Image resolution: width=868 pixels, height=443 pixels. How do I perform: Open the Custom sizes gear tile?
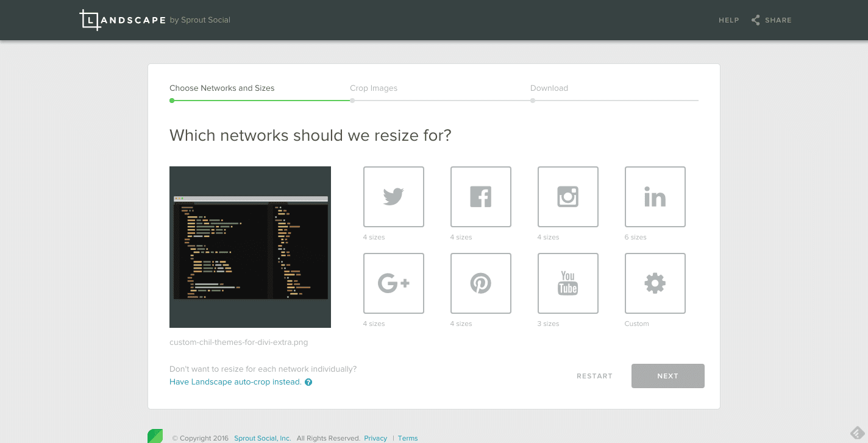(655, 283)
